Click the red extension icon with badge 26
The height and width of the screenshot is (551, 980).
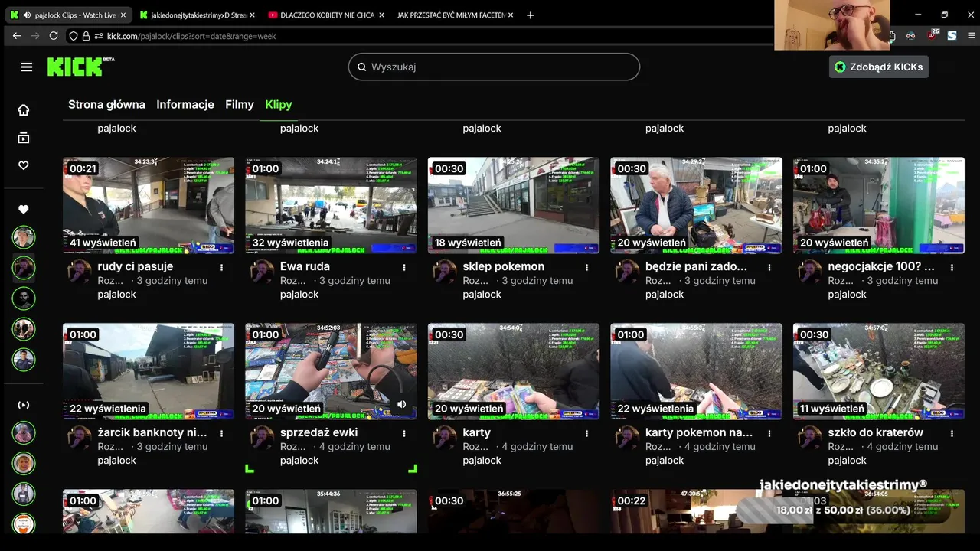pyautogui.click(x=932, y=35)
